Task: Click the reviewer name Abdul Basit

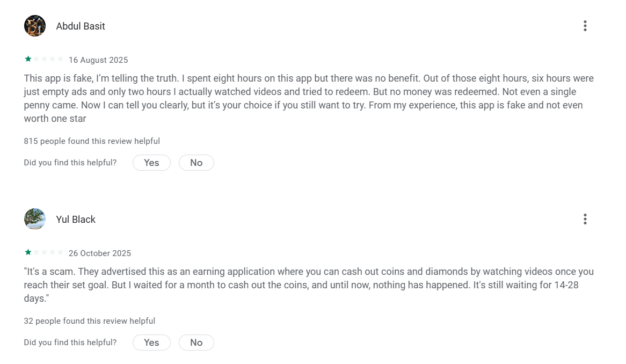Action: 81,26
